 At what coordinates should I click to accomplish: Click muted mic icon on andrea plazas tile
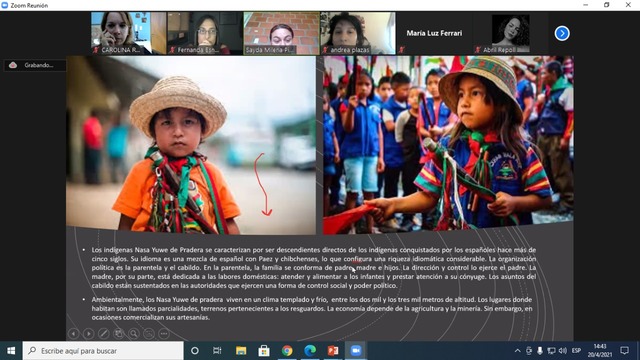325,50
